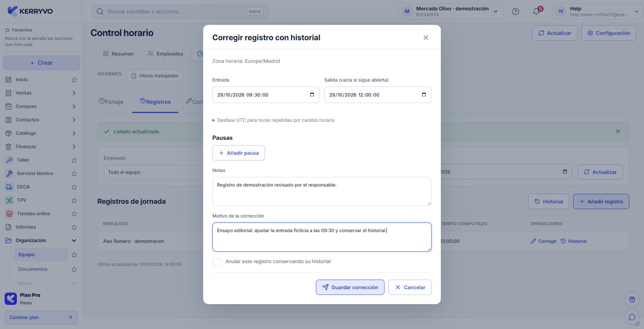Click the Kerryvo logo
Image resolution: width=644 pixels, height=329 pixels.
pyautogui.click(x=30, y=11)
